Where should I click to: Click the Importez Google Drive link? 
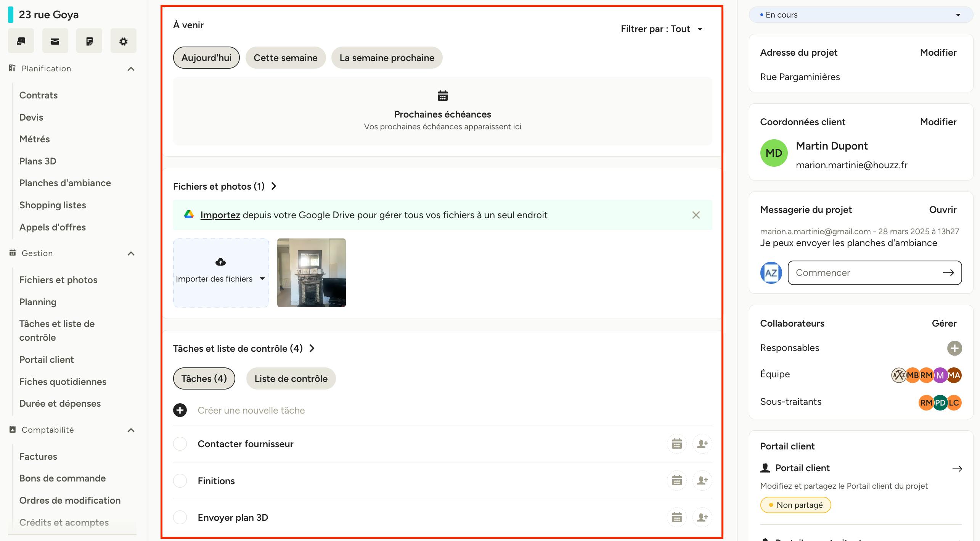point(220,215)
